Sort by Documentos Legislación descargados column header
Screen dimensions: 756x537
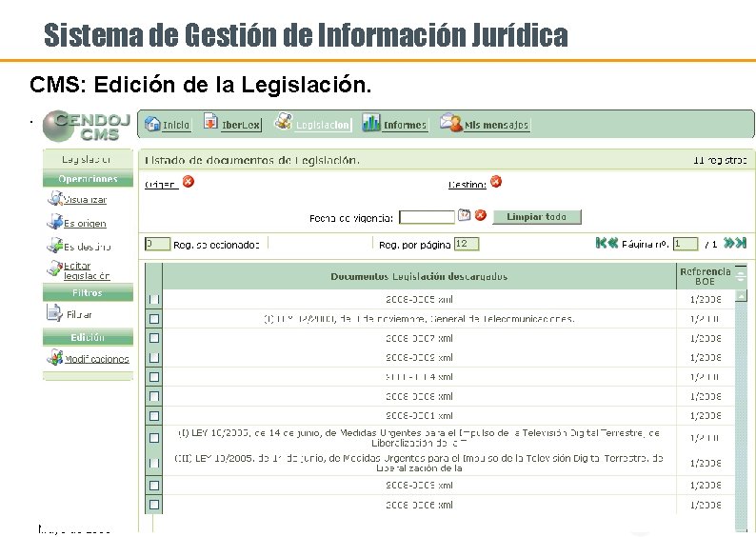coord(419,276)
